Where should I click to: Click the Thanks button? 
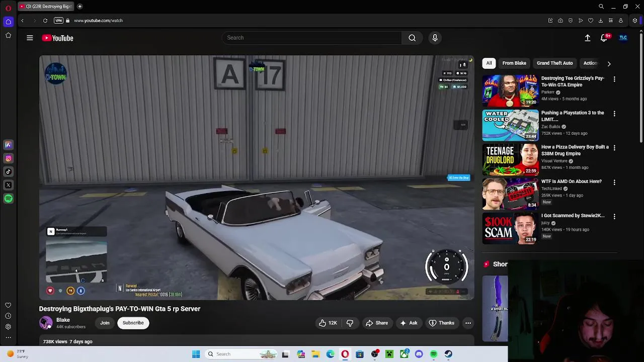point(441,323)
